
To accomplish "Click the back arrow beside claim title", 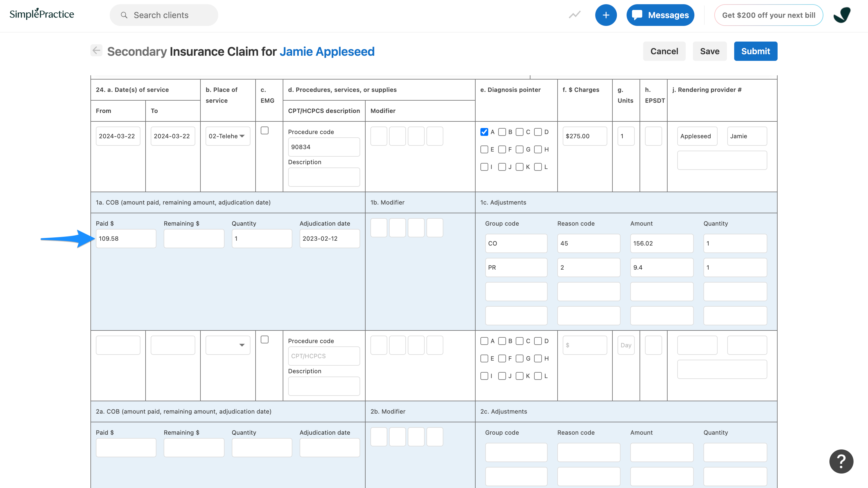I will 96,51.
